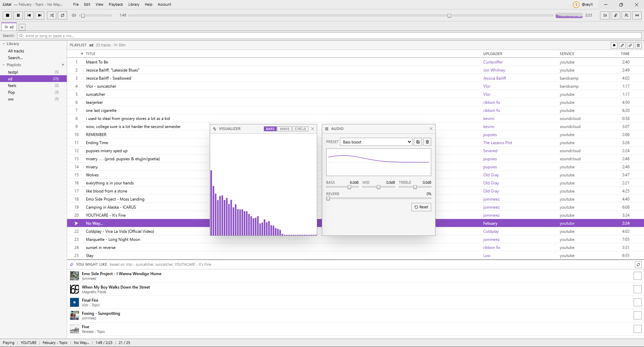Switch the visualizer to WAVE mode
Viewport: 644px width, 347px height.
point(285,129)
